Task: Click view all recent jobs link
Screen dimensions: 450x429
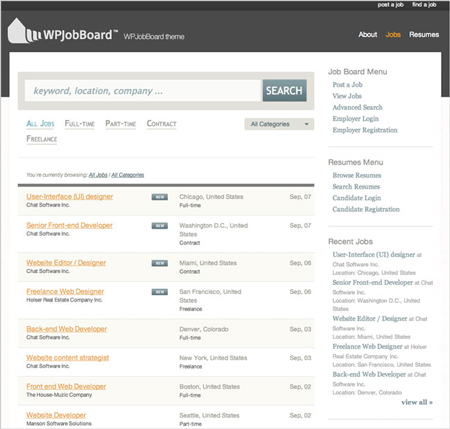Action: (x=417, y=402)
